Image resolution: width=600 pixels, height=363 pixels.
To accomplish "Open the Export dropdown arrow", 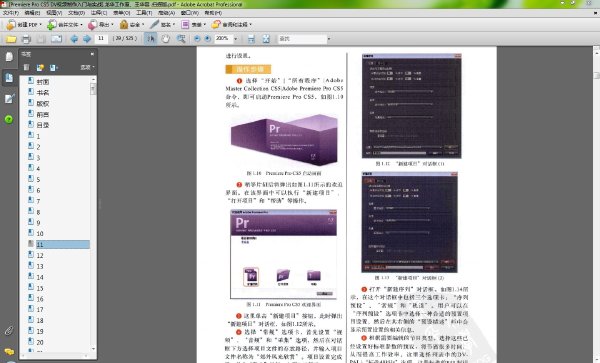I will (112, 25).
